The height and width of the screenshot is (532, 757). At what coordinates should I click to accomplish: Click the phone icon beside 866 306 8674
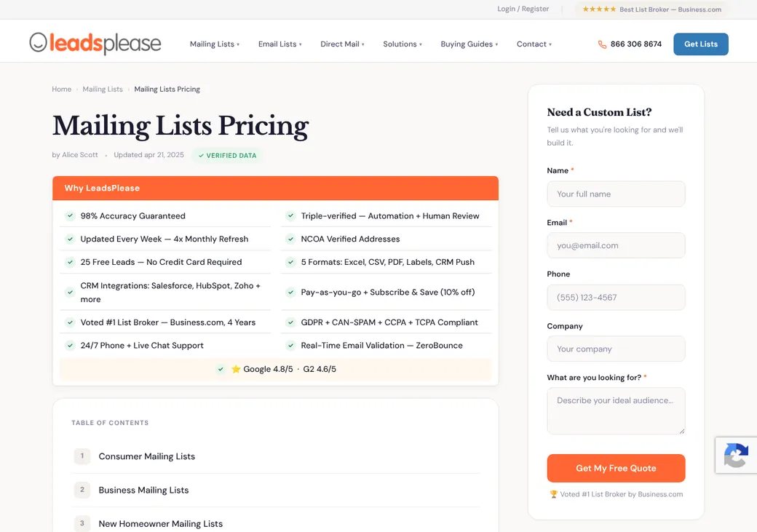click(602, 44)
